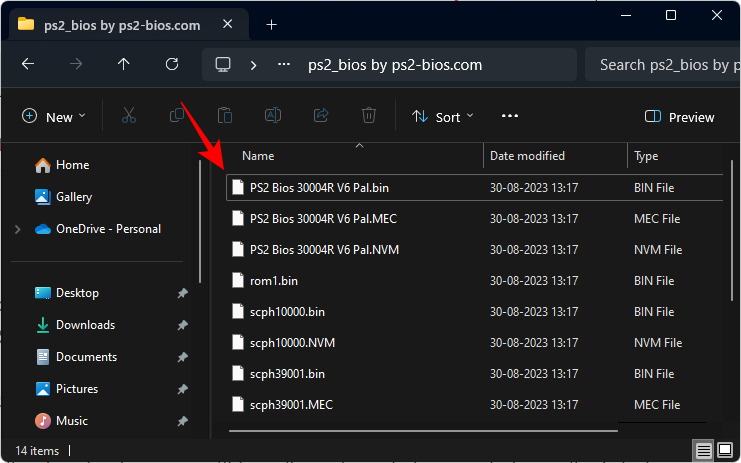Expand the address bar path chevron
Screen dimensions: 741x463
(253, 65)
